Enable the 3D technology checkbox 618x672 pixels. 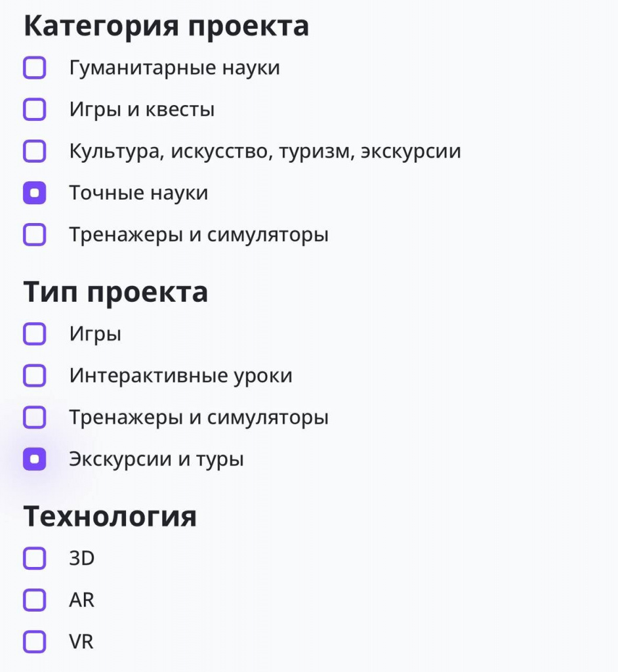coord(34,558)
